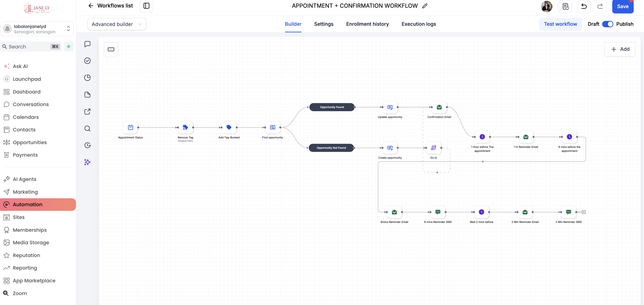
Task: Click the user profile avatar
Action: click(x=547, y=6)
